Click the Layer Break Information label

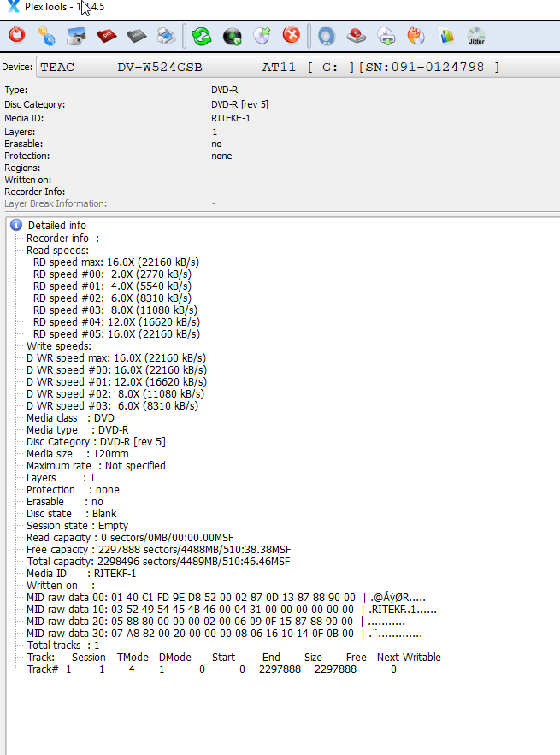[56, 203]
